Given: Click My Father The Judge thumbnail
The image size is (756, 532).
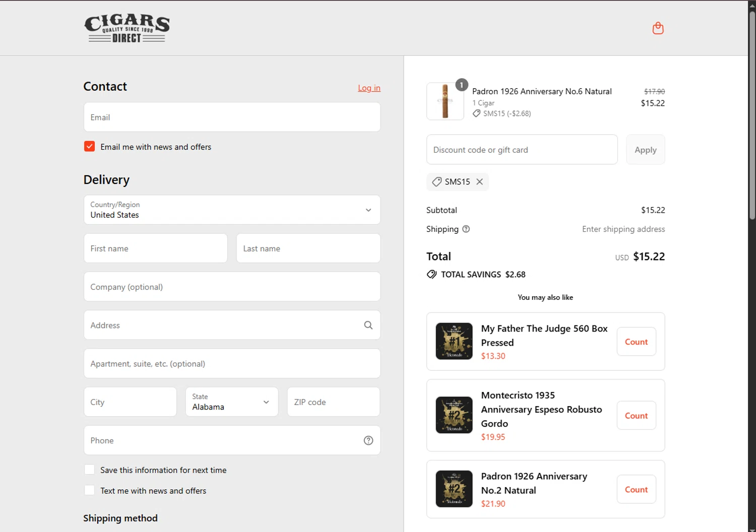Looking at the screenshot, I should point(454,341).
